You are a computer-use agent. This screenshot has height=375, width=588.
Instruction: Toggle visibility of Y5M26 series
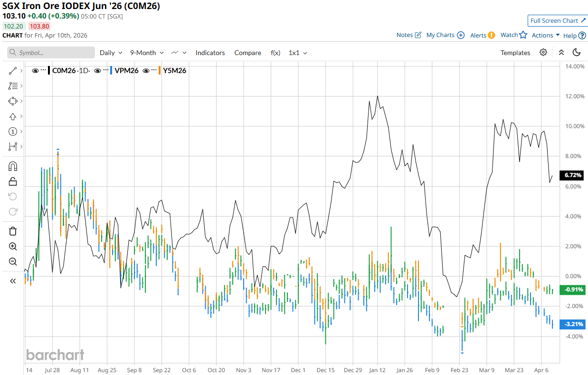(x=146, y=71)
